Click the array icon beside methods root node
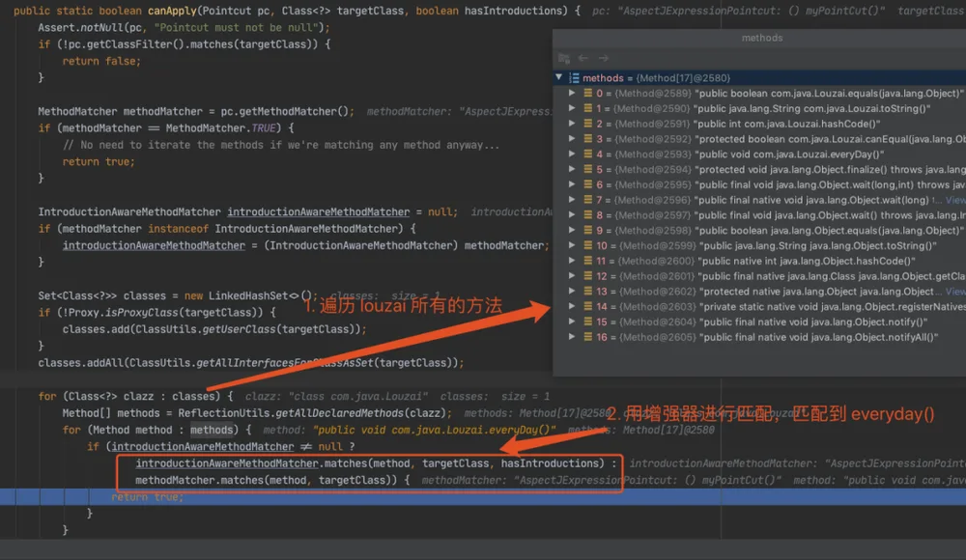This screenshot has height=560, width=966. tap(574, 78)
